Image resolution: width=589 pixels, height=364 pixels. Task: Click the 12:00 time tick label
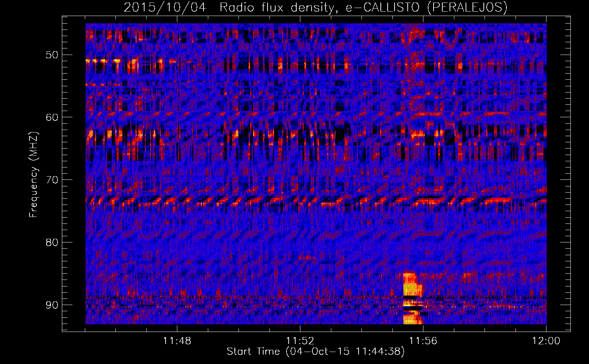click(x=546, y=341)
